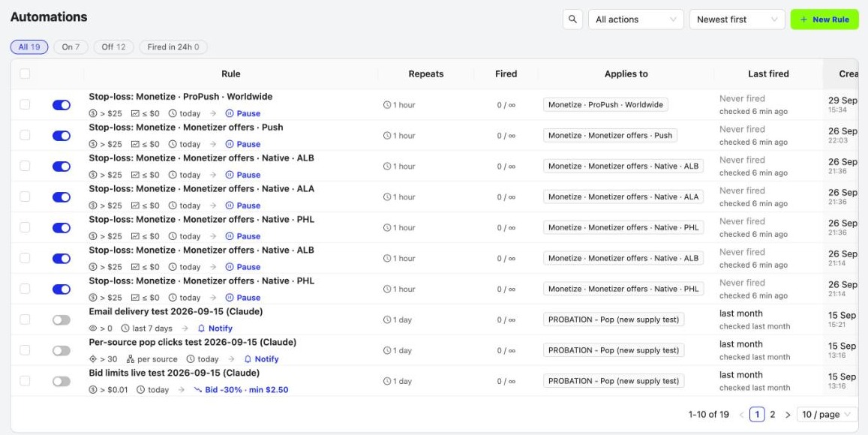Select the All 19 filter tab
This screenshot has height=435, width=868.
(x=29, y=47)
